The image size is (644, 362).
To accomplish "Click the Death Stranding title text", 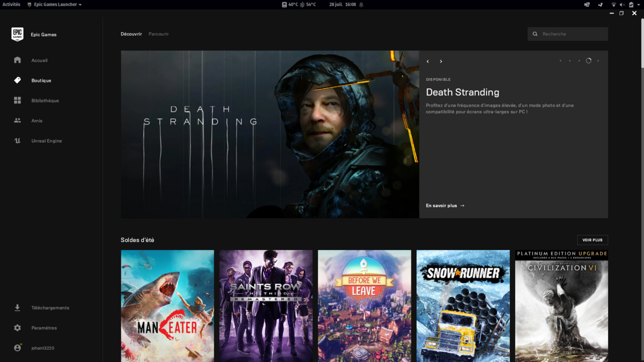I will (463, 92).
